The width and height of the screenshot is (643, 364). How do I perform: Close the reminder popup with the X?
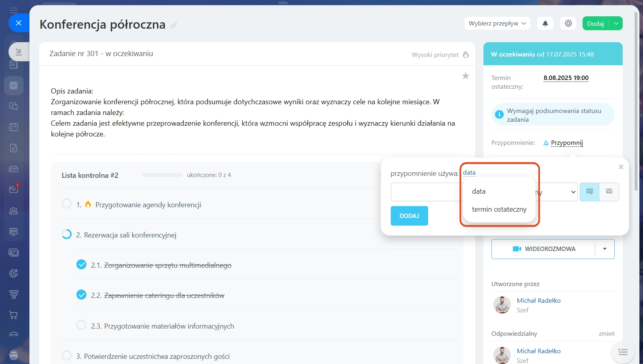pos(621,167)
